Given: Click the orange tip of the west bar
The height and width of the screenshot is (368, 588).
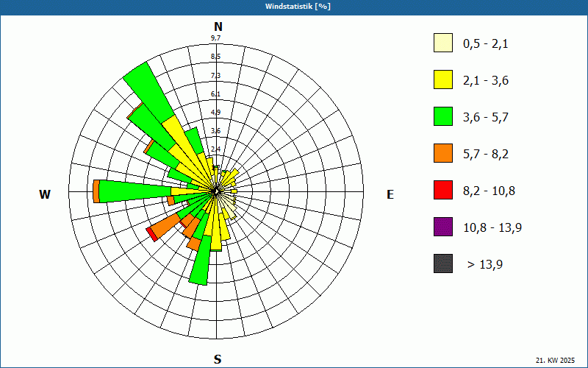Looking at the screenshot, I should (x=96, y=191).
